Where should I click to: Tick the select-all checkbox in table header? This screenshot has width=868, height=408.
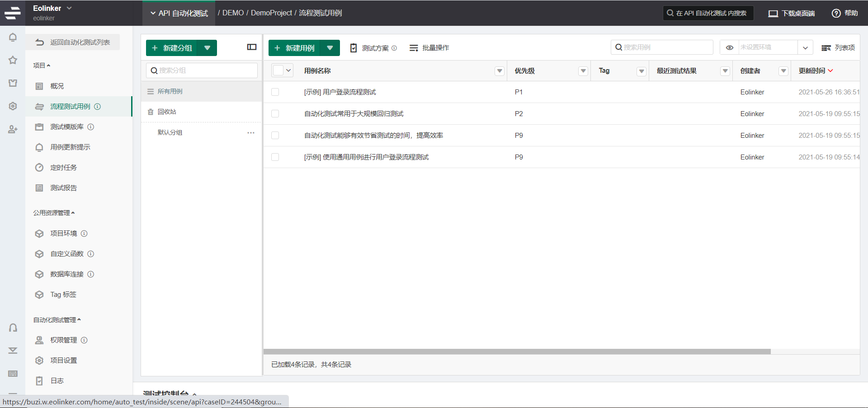(278, 70)
